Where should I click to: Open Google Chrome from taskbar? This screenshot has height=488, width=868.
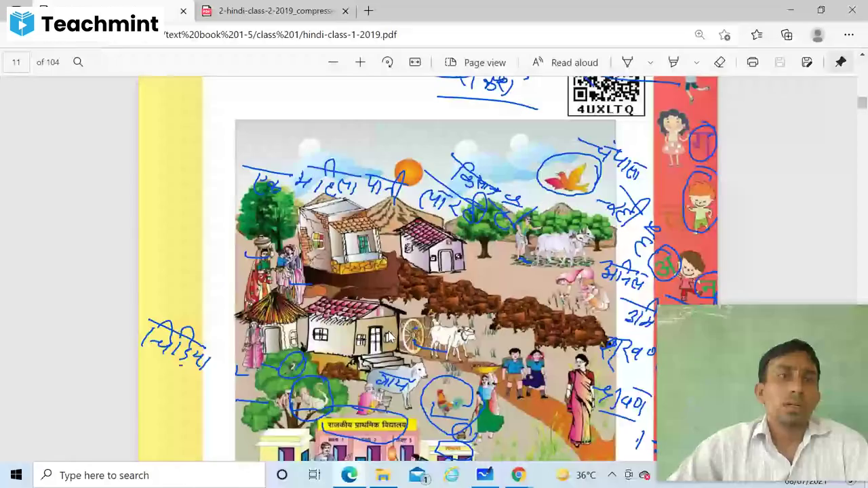(x=519, y=475)
